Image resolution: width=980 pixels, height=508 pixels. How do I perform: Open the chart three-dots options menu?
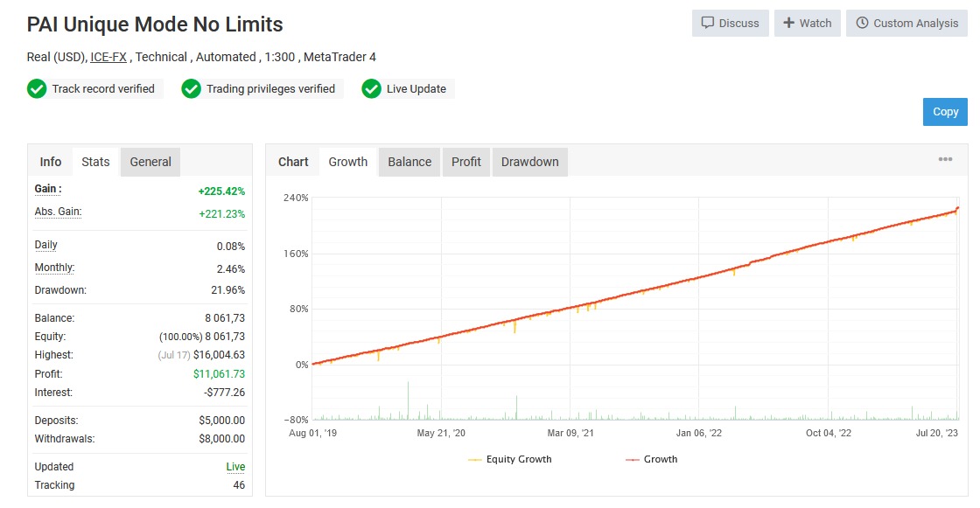point(945,160)
